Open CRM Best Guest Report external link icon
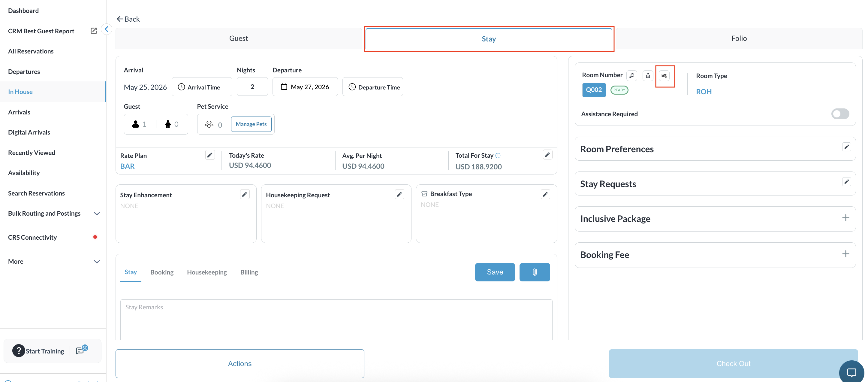Viewport: 868px width, 382px height. [94, 31]
